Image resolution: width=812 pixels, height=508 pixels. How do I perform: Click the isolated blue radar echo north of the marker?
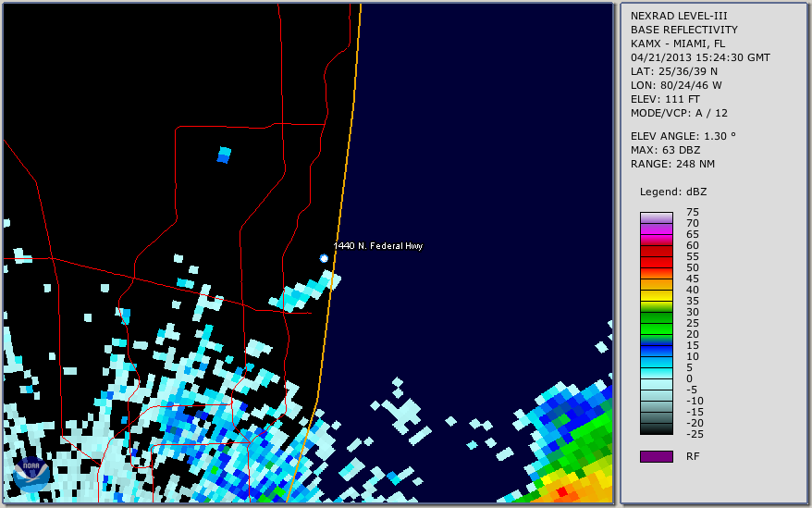tap(224, 155)
